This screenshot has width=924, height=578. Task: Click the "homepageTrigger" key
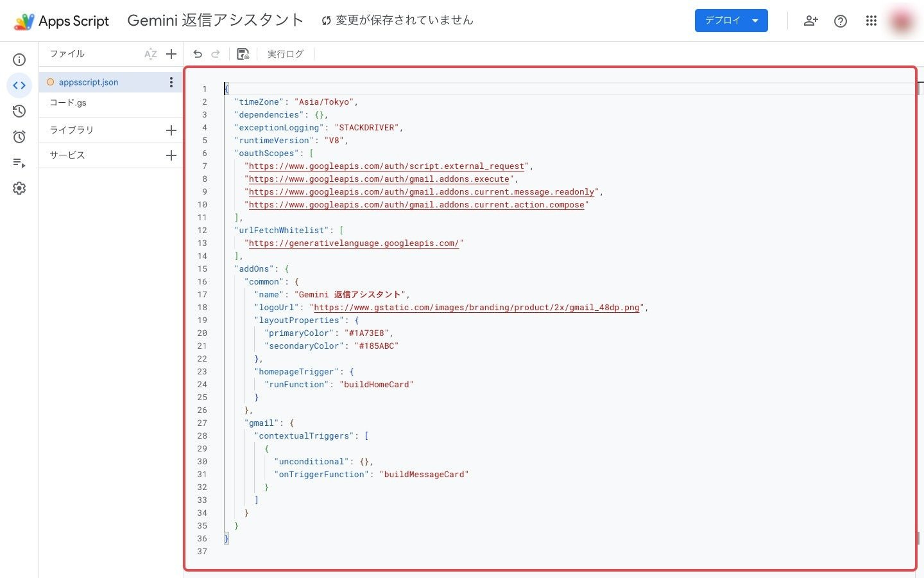296,372
